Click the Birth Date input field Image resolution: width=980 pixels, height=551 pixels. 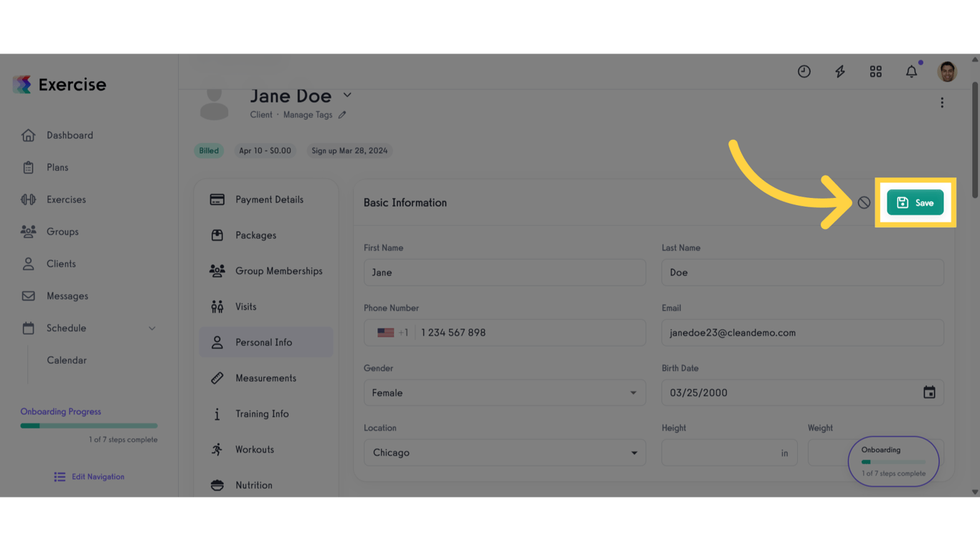[803, 392]
